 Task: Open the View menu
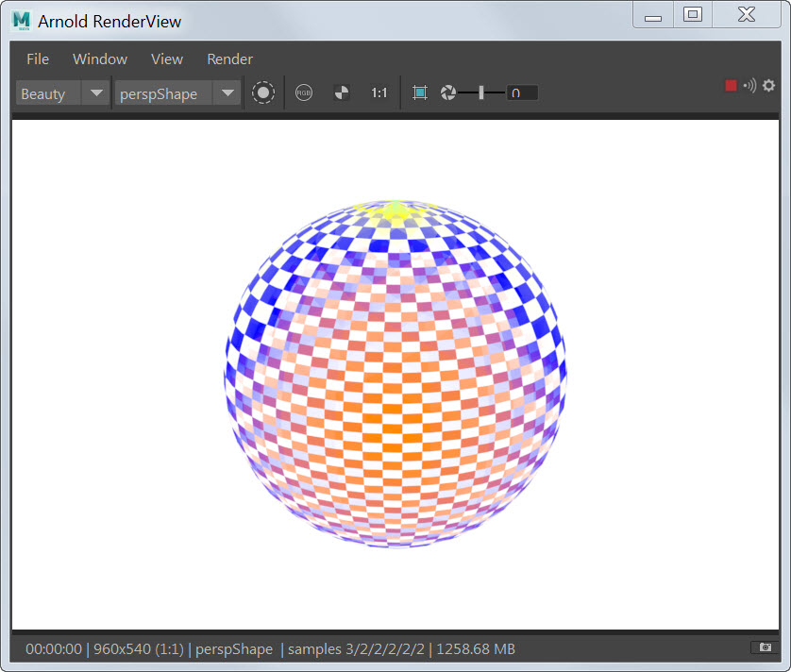(x=167, y=59)
